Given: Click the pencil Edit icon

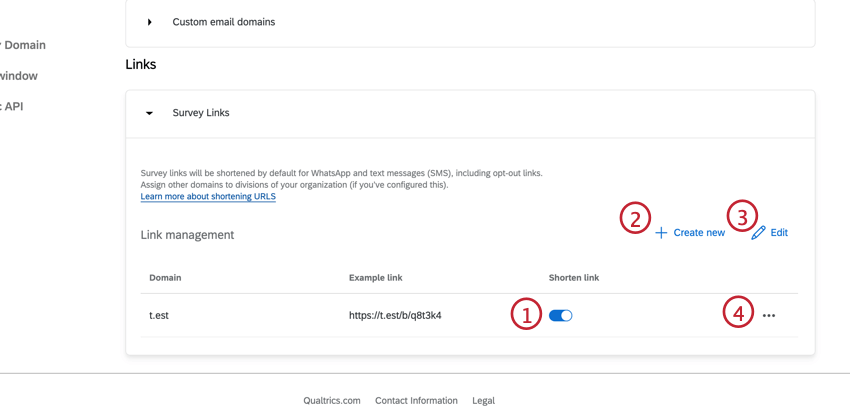Looking at the screenshot, I should tap(759, 233).
